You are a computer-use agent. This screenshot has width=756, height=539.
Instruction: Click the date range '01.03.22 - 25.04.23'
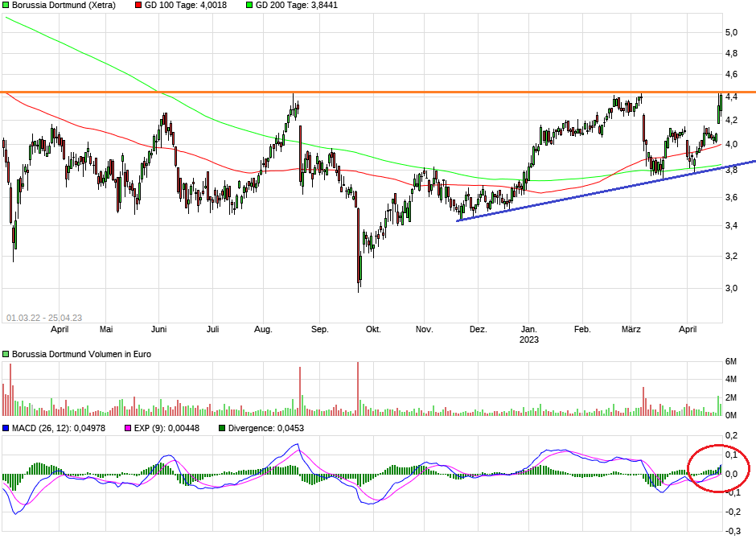(x=44, y=318)
